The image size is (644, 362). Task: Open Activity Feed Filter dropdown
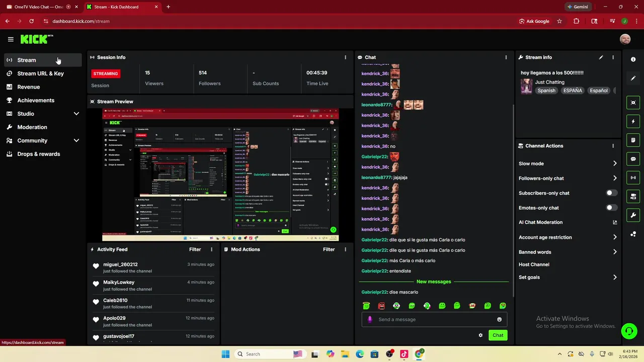[x=195, y=249]
